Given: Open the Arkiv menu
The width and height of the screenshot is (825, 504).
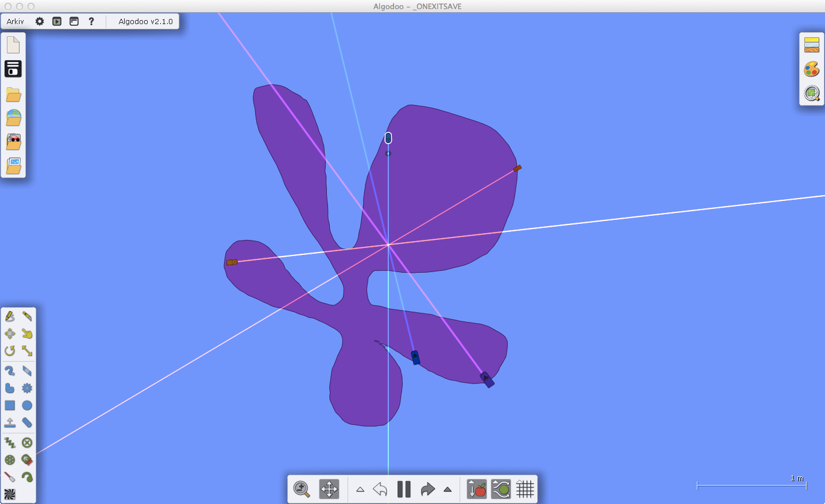Looking at the screenshot, I should (x=16, y=21).
